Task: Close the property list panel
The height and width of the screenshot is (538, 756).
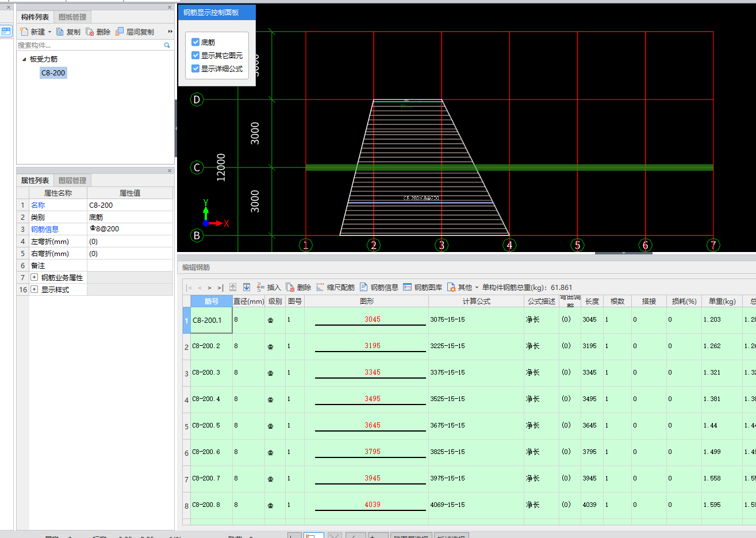Action: [170, 171]
